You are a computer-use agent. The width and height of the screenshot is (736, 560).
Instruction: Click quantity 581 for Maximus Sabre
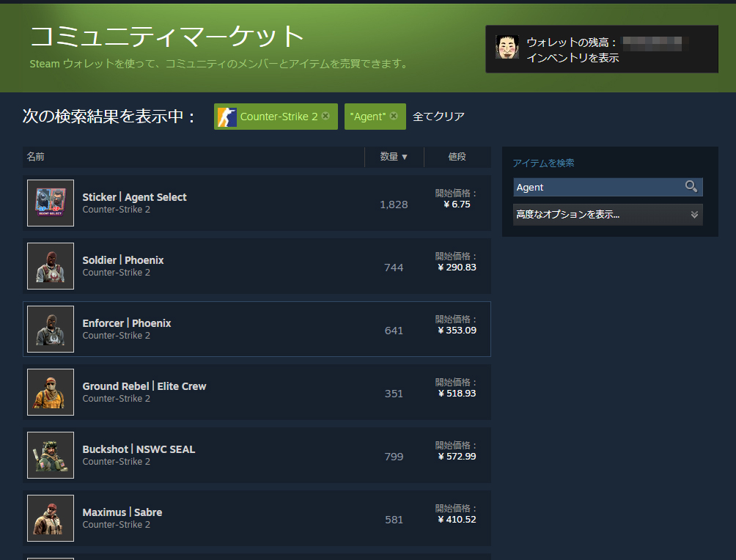coord(394,520)
